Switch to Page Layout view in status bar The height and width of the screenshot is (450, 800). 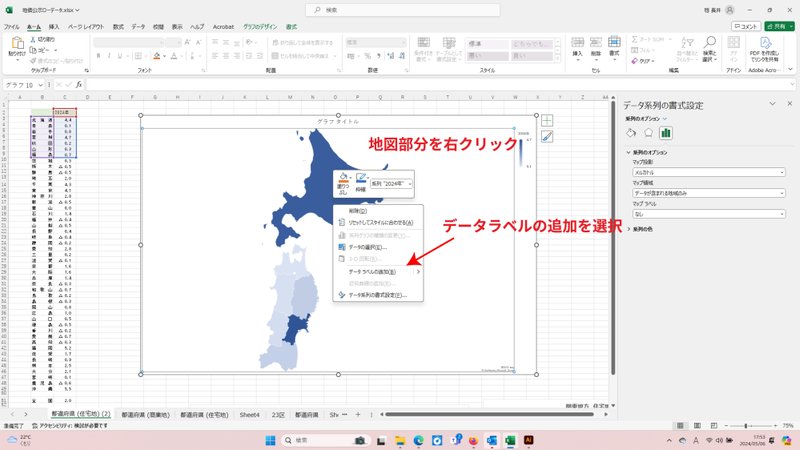point(697,426)
